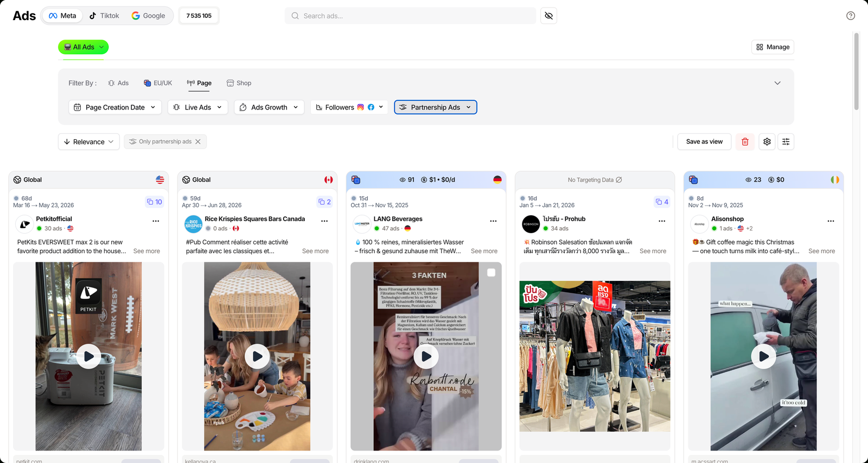The width and height of the screenshot is (868, 463).
Task: Switch to the Tiktok platform tab
Action: pyautogui.click(x=104, y=16)
